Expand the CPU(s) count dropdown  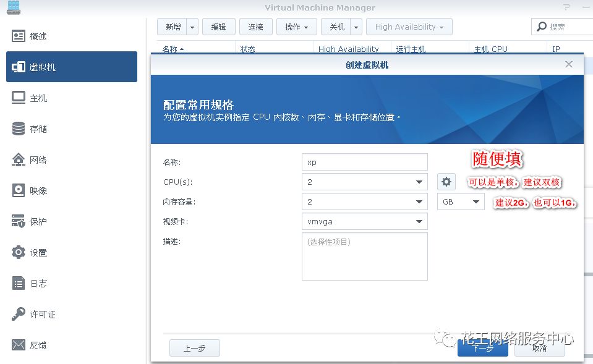[x=419, y=182]
